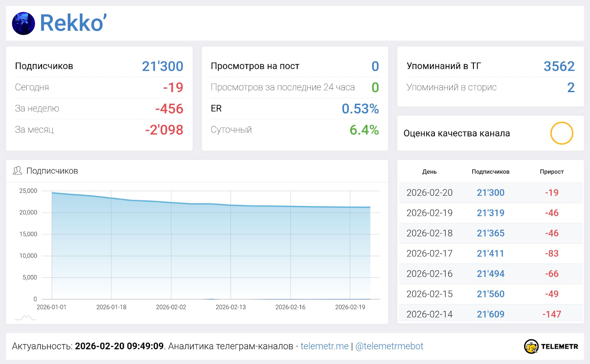Click the 2026-02-18 date row
The image size is (590, 364).
(x=490, y=233)
